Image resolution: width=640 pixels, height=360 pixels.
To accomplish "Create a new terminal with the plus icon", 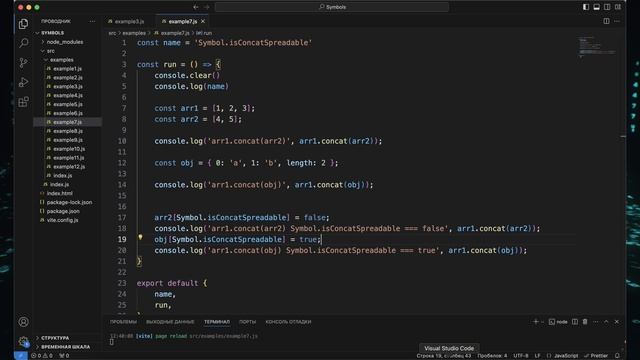I will [536, 322].
